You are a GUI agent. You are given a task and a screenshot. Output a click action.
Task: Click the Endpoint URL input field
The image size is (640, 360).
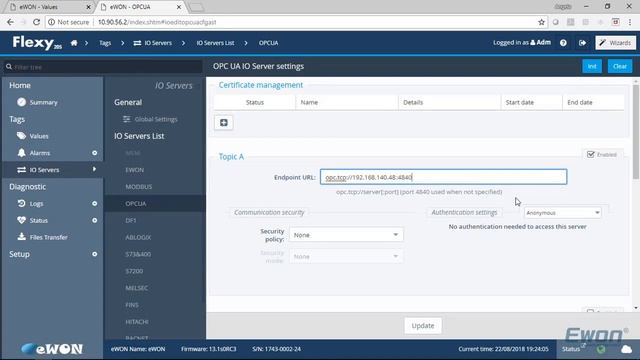tap(443, 177)
